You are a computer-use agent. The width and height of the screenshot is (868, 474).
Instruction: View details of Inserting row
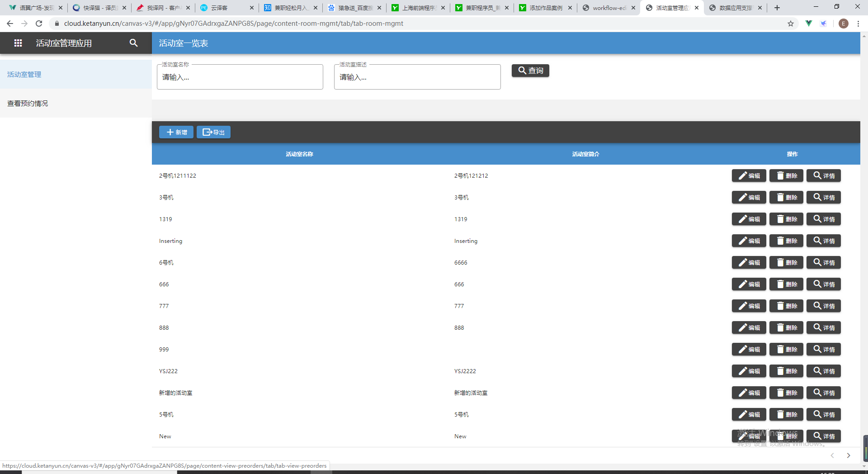pos(824,241)
